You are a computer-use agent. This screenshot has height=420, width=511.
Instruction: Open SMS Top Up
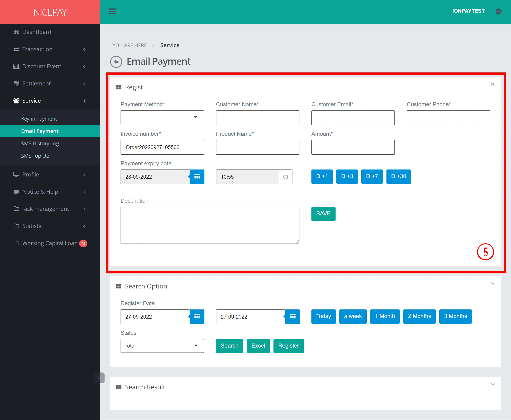point(35,156)
